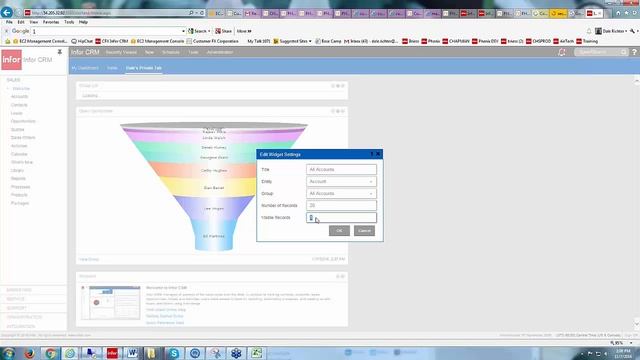The width and height of the screenshot is (640, 360).
Task: Open the Administration menu in CRM header
Action: [220, 52]
